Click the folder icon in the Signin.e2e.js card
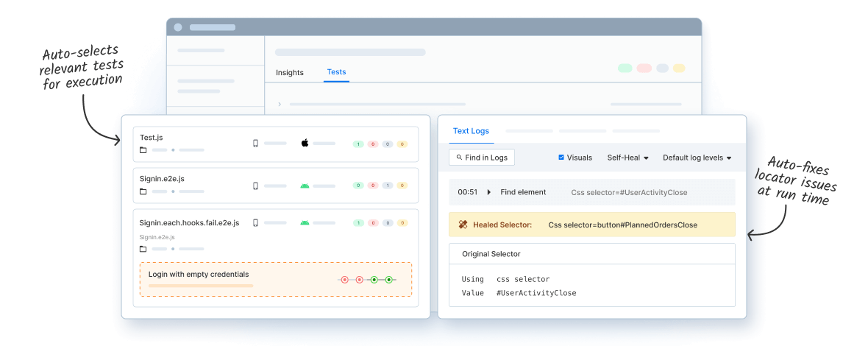This screenshot has height=346, width=868. (143, 191)
